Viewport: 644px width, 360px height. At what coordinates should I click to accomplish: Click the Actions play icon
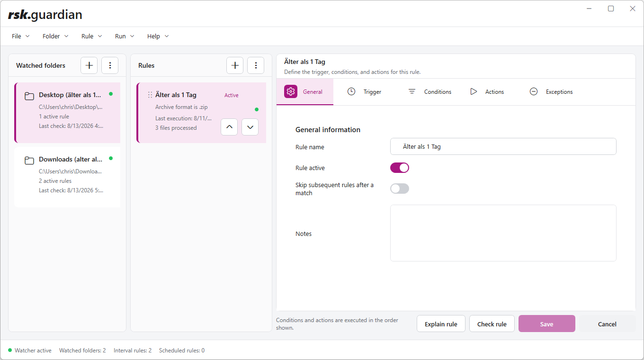[x=474, y=91]
